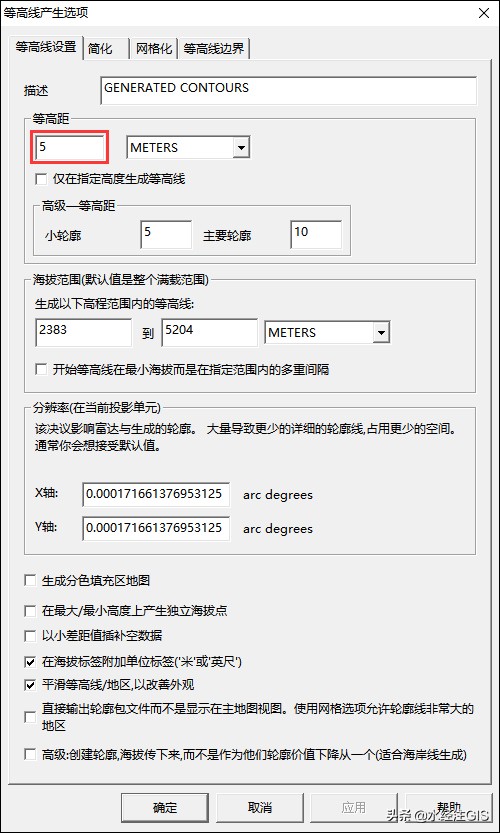Open the elevation range METERS dropdown
This screenshot has height=833, width=500.
[x=327, y=333]
